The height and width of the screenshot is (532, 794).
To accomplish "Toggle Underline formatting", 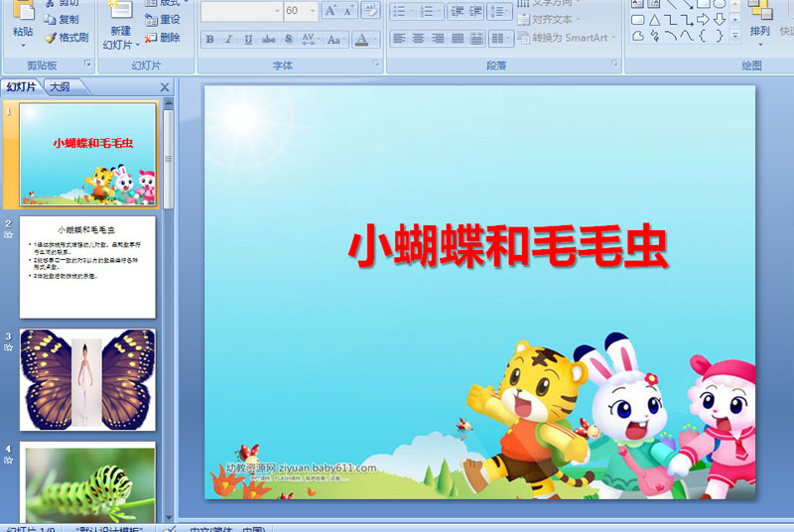I will 248,39.
